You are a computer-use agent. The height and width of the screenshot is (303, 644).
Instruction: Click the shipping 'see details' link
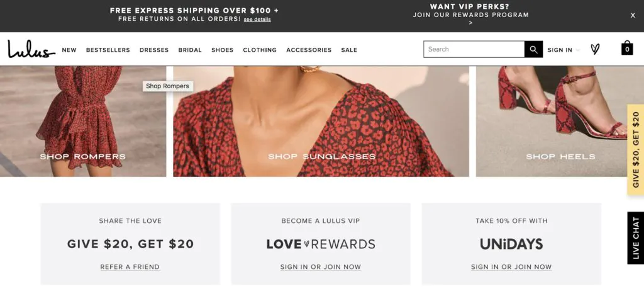pyautogui.click(x=257, y=20)
